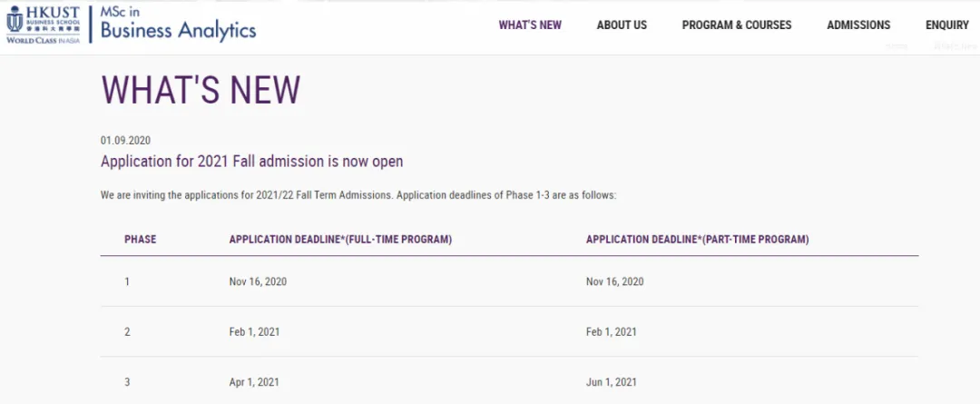This screenshot has width=980, height=404.
Task: Click the intro sentence about 2021/22 Fall Term
Action: (358, 195)
